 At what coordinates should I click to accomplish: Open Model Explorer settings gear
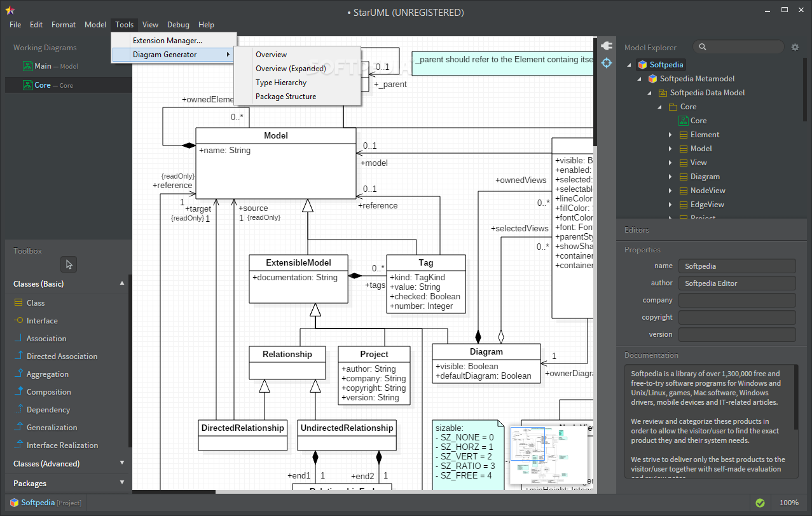[x=795, y=47]
